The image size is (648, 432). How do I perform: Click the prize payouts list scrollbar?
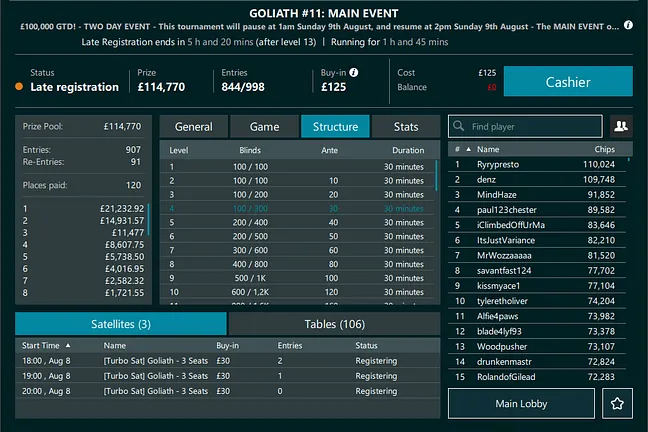click(x=148, y=220)
